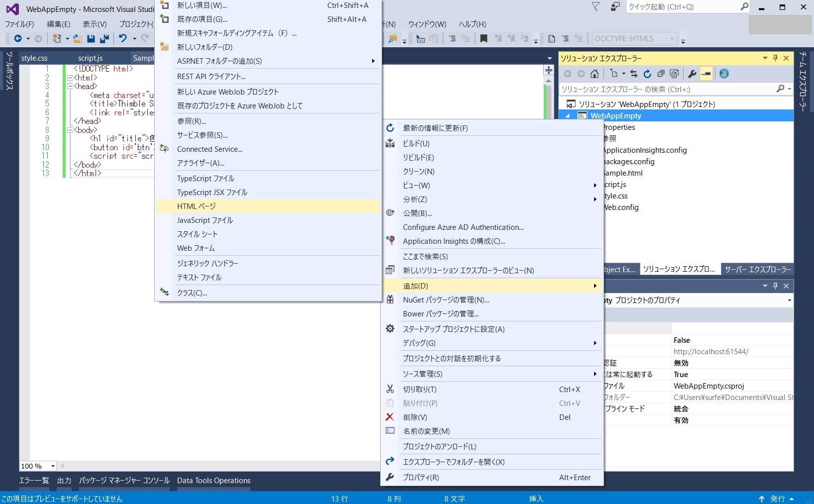Toggle Show All Files in Solution Explorer
This screenshot has height=504, width=814.
674,74
